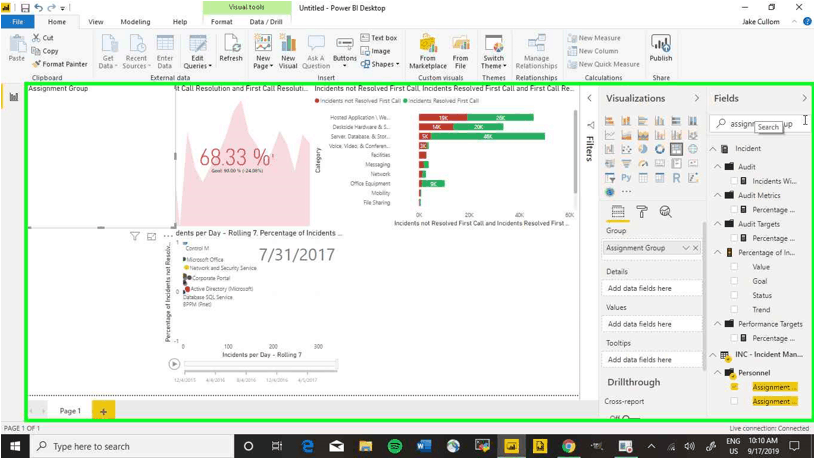Viewport: 816px width, 459px height.
Task: Switch to the Modeling ribbon tab
Action: pos(135,22)
